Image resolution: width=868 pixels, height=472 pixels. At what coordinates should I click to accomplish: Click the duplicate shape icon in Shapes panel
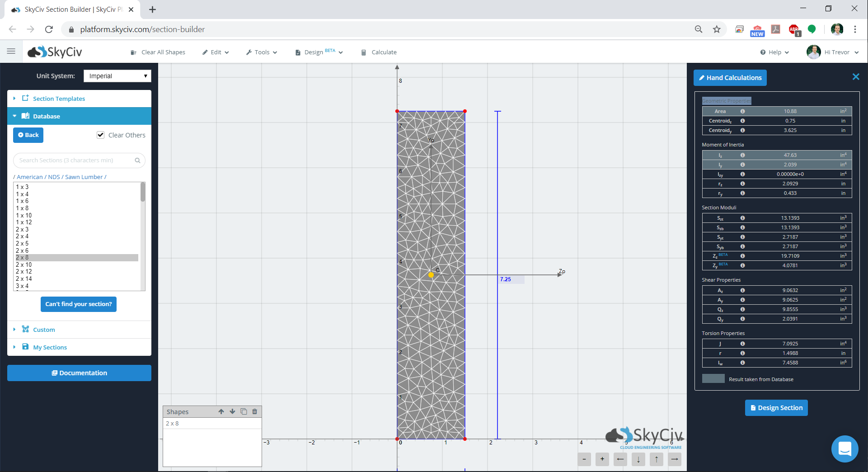pyautogui.click(x=244, y=411)
